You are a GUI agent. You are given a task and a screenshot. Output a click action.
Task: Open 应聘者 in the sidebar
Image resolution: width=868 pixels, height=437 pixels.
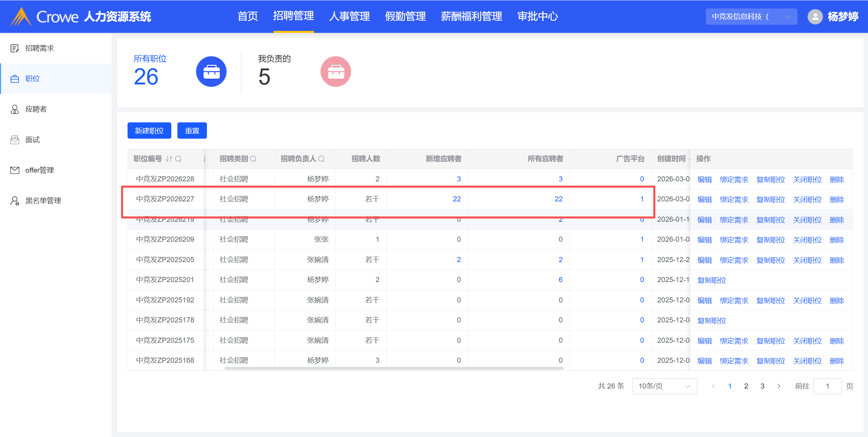click(36, 109)
